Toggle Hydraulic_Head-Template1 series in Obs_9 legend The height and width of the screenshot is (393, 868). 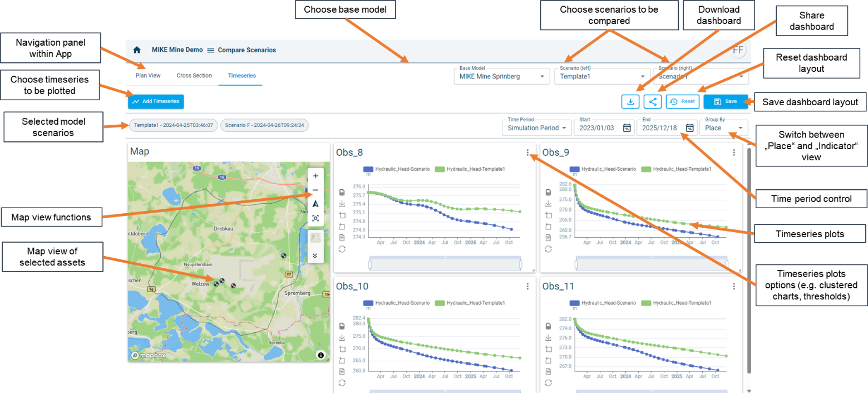coord(675,169)
